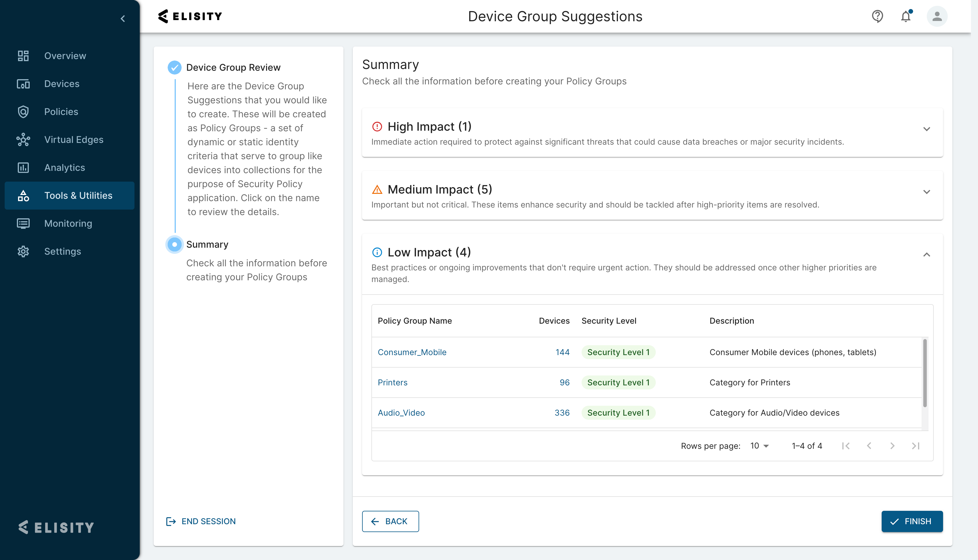Click the '1–4 of 4' pagination text

pos(807,446)
